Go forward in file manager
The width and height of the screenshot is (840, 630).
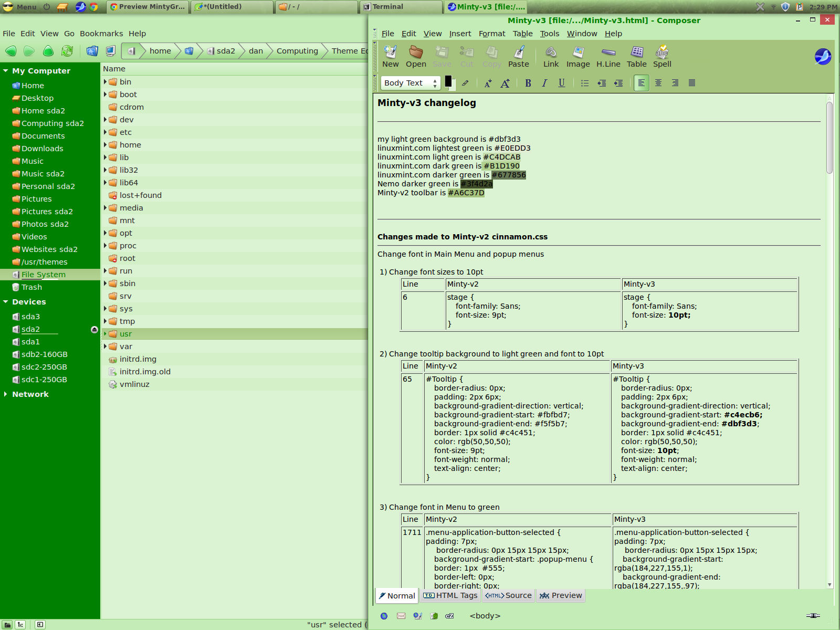[29, 51]
